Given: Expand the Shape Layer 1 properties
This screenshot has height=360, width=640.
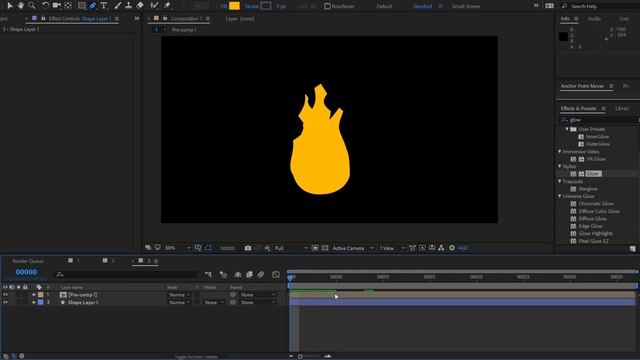Looking at the screenshot, I should point(34,302).
